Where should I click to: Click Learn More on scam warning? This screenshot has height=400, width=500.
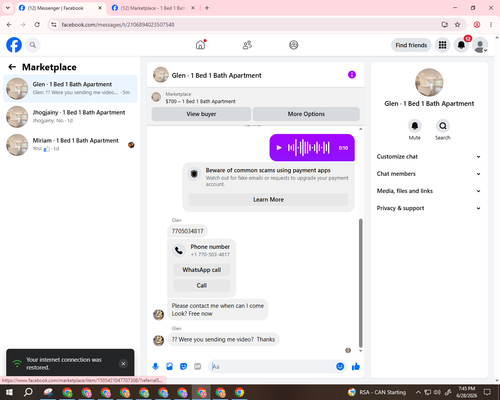[x=268, y=199]
